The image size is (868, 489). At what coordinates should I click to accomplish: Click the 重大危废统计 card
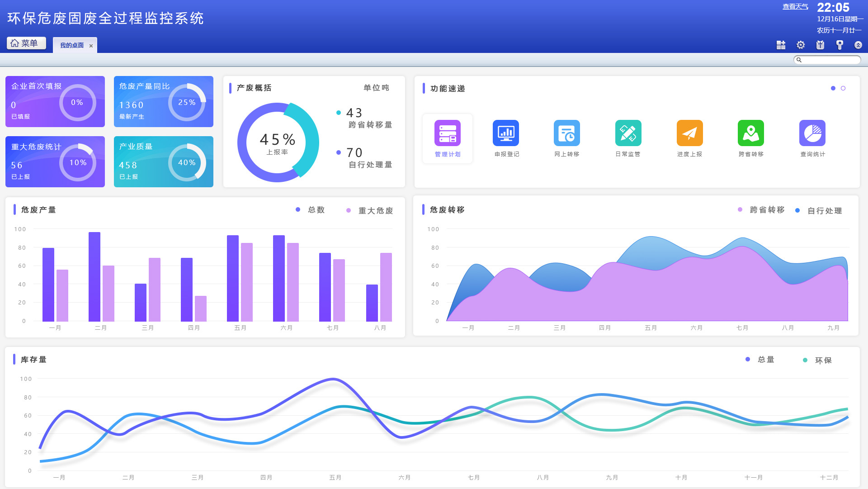[55, 161]
